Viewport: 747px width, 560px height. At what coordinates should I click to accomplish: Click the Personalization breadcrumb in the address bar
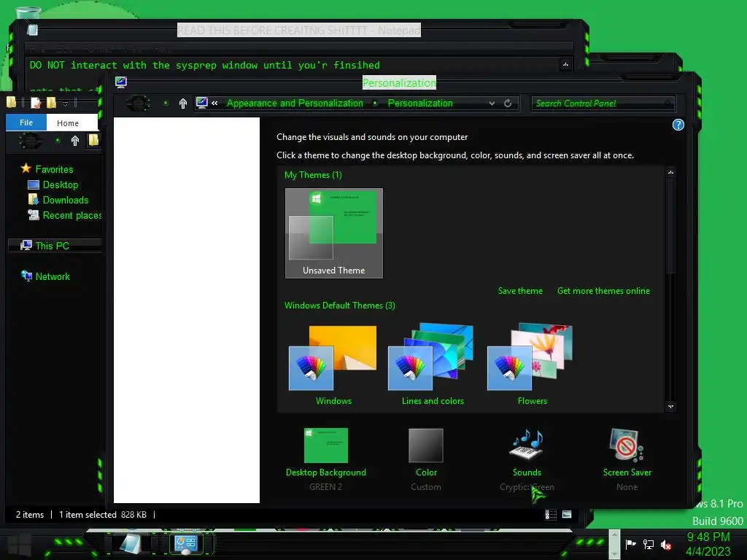pyautogui.click(x=420, y=104)
